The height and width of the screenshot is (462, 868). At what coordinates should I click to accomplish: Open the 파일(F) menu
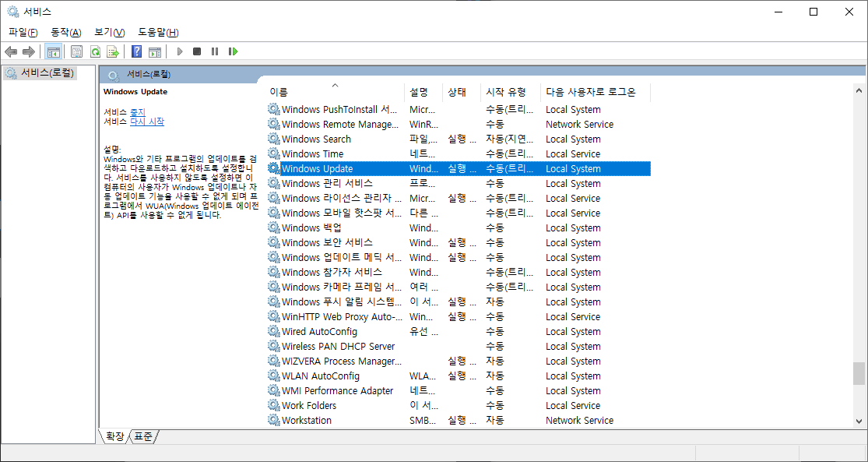pos(23,32)
